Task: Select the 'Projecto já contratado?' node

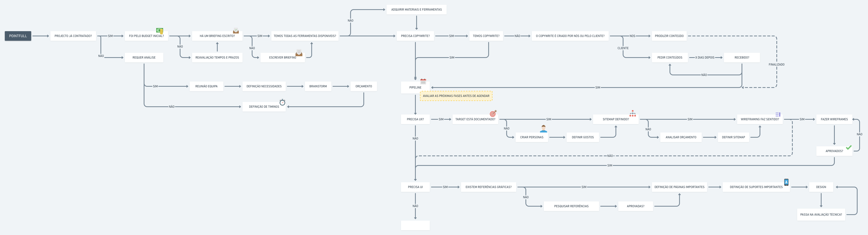Action: (73, 36)
